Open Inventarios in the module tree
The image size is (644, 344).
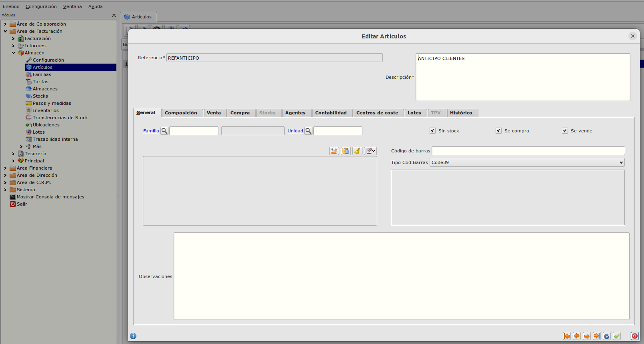tap(46, 110)
